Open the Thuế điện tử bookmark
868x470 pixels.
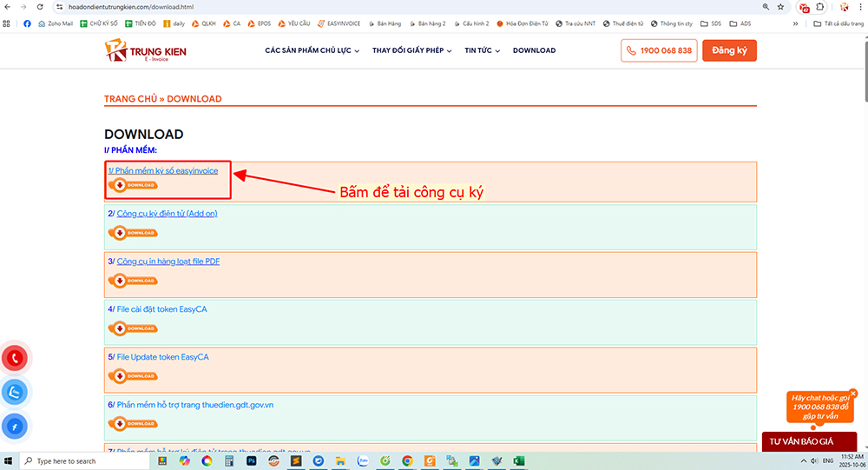click(x=623, y=23)
